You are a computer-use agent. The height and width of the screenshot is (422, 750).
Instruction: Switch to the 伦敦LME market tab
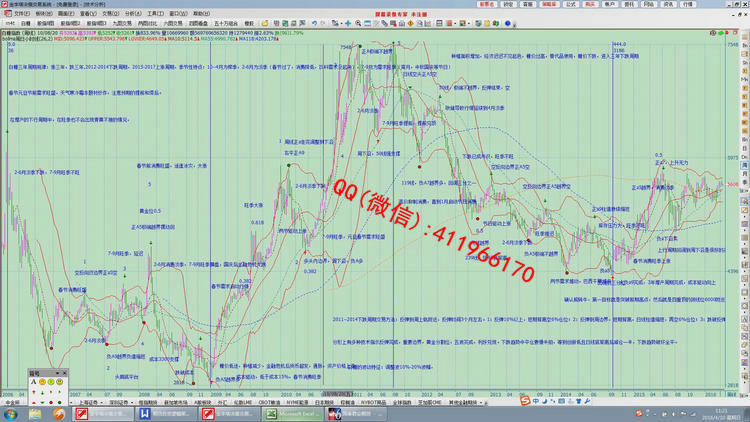coord(243,402)
